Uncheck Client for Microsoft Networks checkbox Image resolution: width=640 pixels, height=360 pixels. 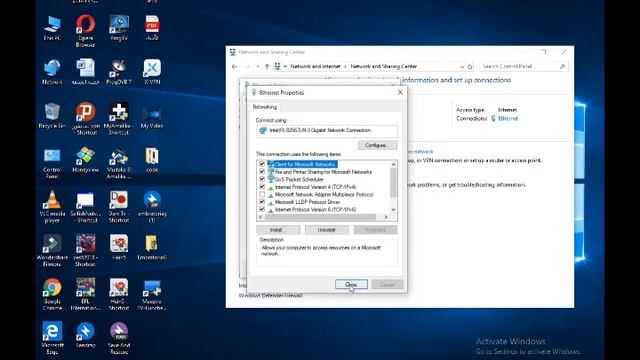tap(262, 164)
